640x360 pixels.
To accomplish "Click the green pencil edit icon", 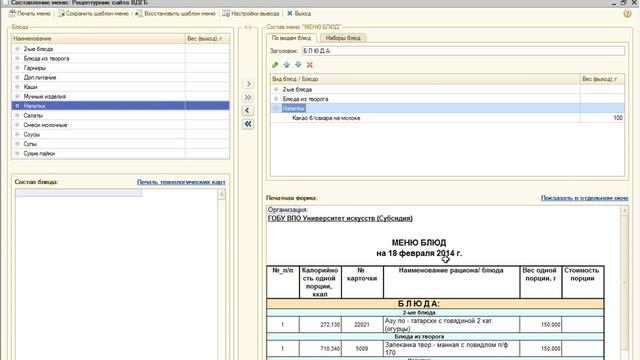I will pyautogui.click(x=275, y=65).
